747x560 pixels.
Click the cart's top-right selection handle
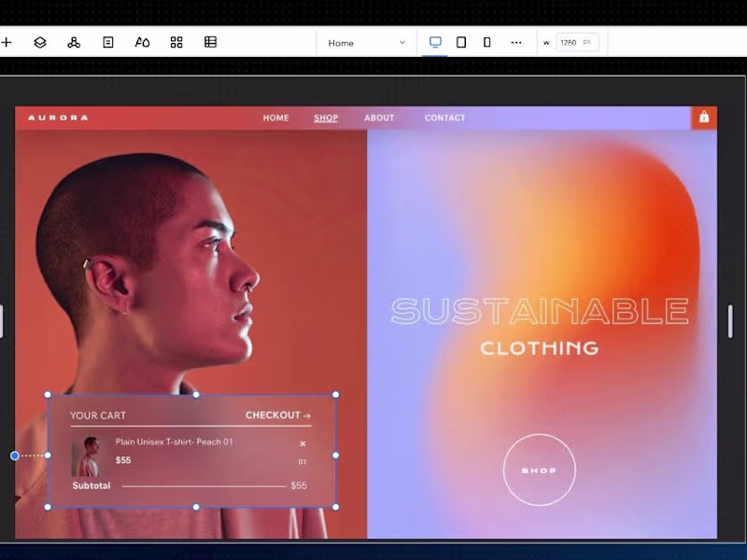335,395
